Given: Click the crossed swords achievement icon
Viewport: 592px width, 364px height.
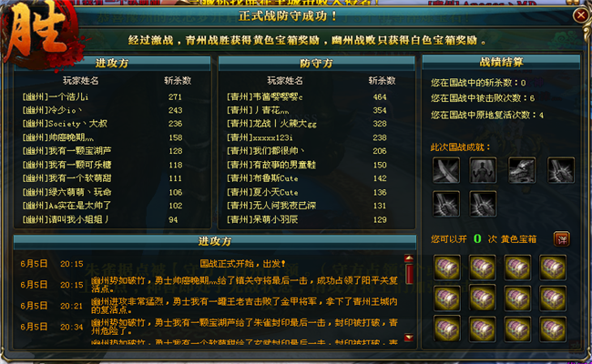Looking at the screenshot, I should pyautogui.click(x=446, y=170).
